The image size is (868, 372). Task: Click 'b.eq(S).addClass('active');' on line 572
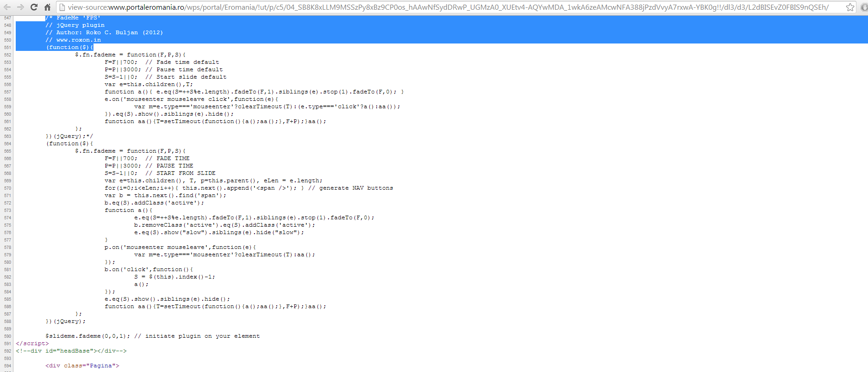pos(155,203)
